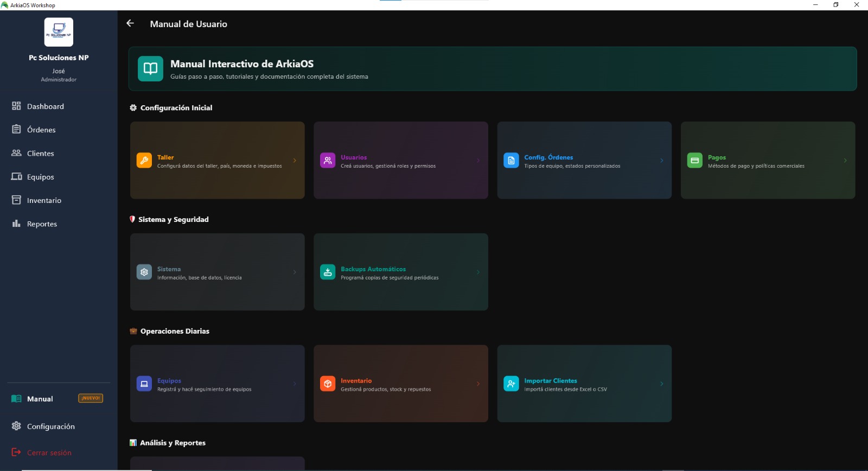Click the orange Inventario box icon
Image resolution: width=868 pixels, height=471 pixels.
(328, 384)
